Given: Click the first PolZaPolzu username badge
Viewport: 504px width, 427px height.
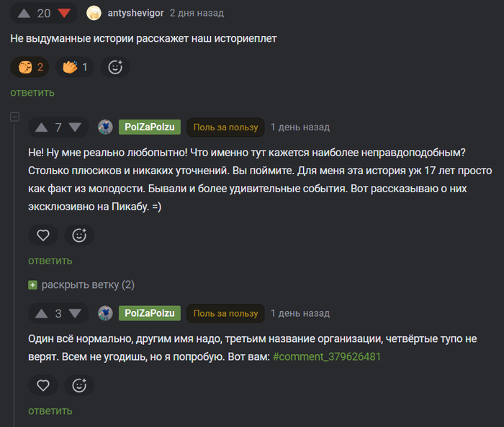Looking at the screenshot, I should [x=149, y=127].
